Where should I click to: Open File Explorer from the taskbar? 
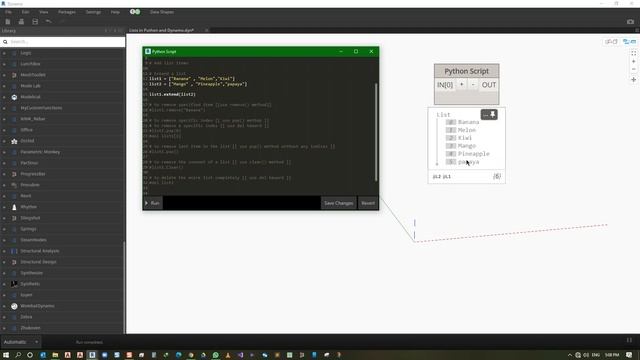[55, 355]
